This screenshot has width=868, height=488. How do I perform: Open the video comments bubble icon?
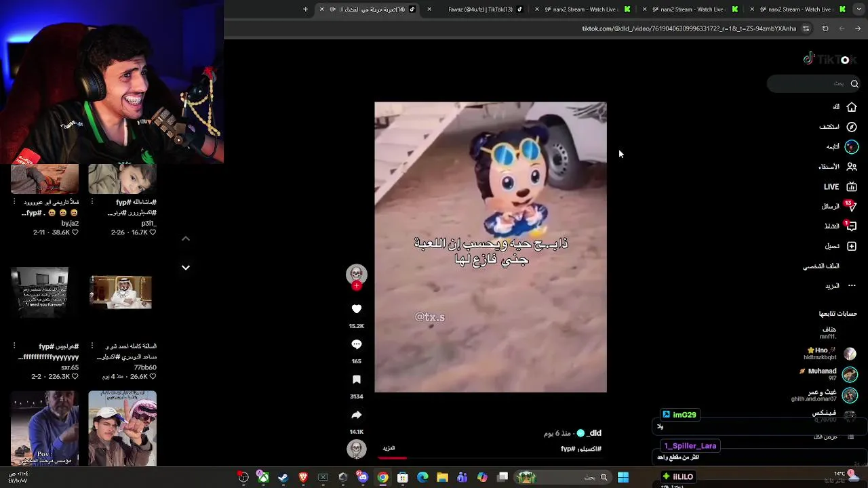(357, 344)
